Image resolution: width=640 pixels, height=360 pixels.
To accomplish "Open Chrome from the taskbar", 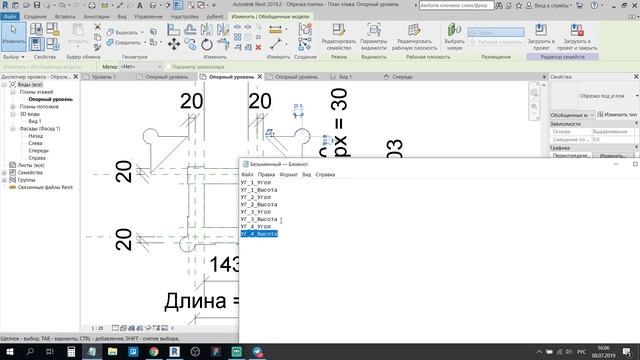I will pyautogui.click(x=154, y=351).
